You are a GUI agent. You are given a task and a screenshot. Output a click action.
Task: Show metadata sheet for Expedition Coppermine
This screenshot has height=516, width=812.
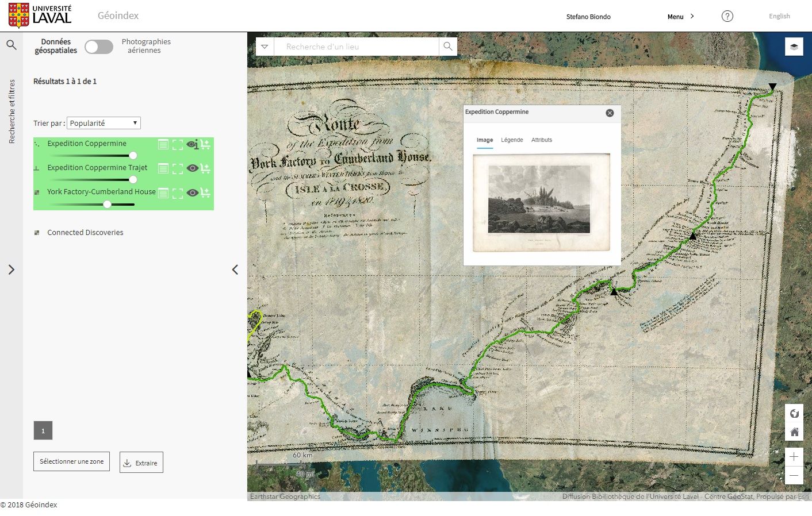pyautogui.click(x=163, y=144)
